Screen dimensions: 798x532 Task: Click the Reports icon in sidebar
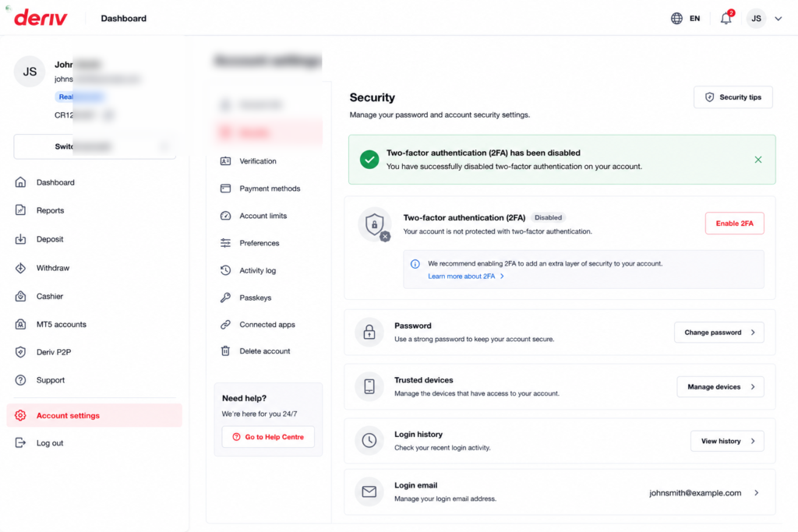[20, 210]
